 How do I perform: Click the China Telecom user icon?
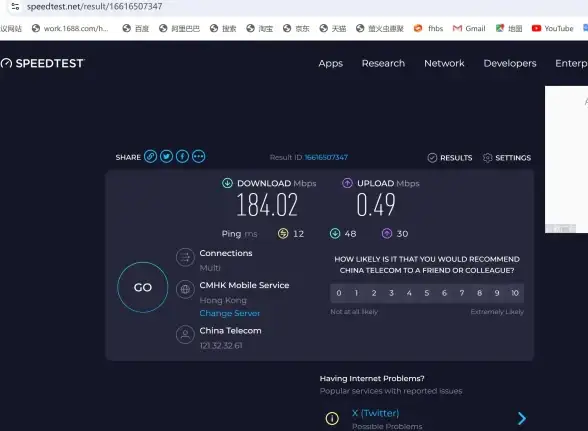pyautogui.click(x=185, y=334)
